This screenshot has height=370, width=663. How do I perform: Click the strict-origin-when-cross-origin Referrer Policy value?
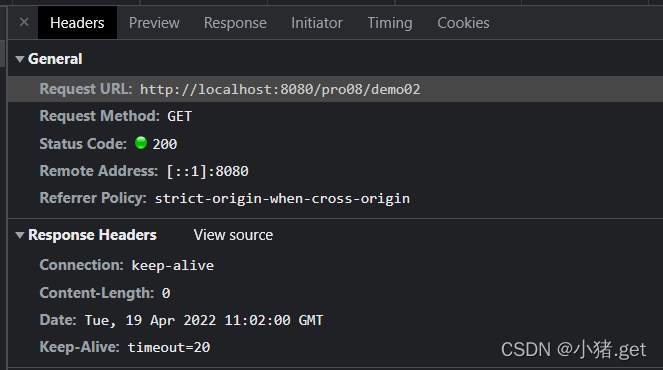[x=282, y=198]
